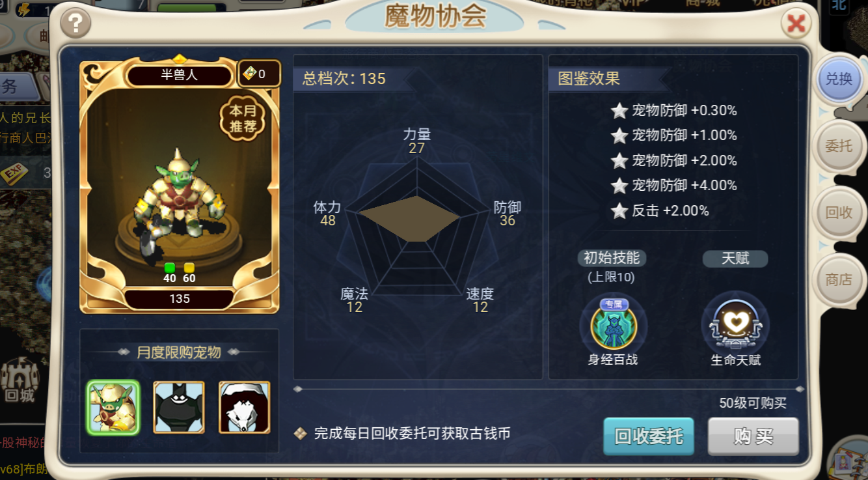Select the orc pet thumbnail
The width and height of the screenshot is (868, 480).
point(113,407)
